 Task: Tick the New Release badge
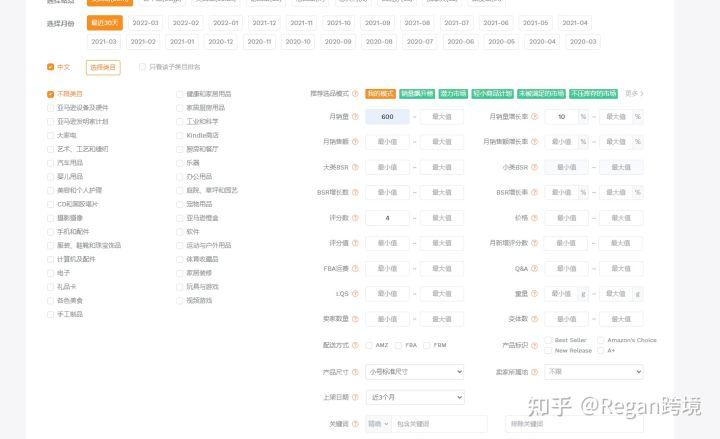tap(548, 350)
